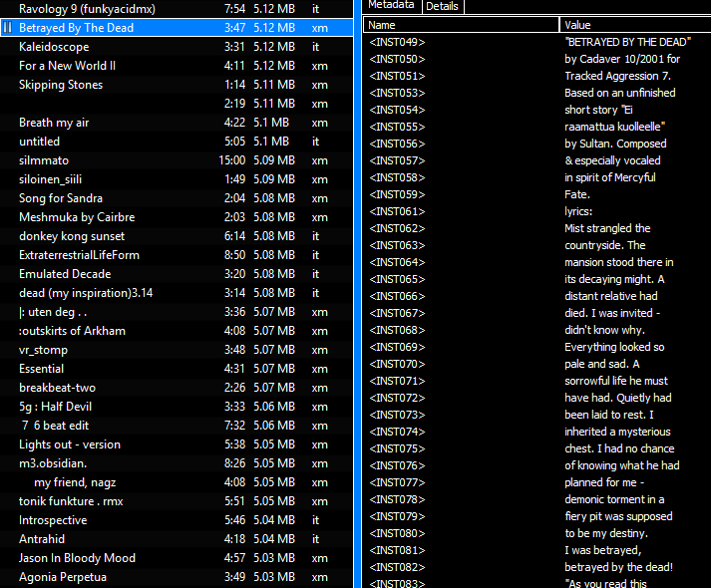
Task: Choose the track Skipping Stones
Action: [61, 85]
